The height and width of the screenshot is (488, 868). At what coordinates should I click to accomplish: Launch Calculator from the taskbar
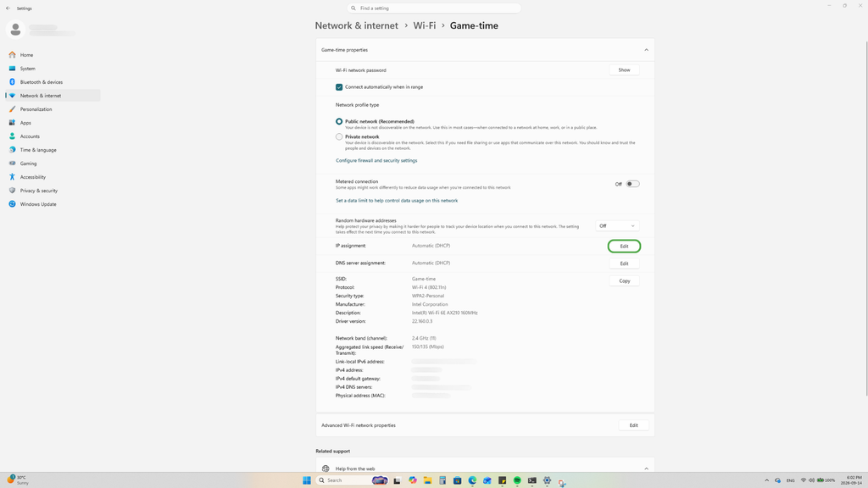[442, 480]
